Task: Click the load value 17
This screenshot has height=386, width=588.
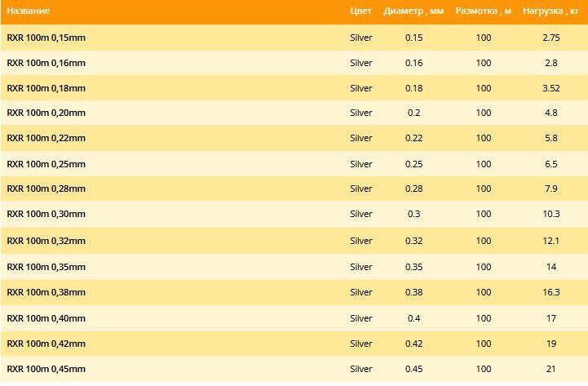Action: [550, 318]
